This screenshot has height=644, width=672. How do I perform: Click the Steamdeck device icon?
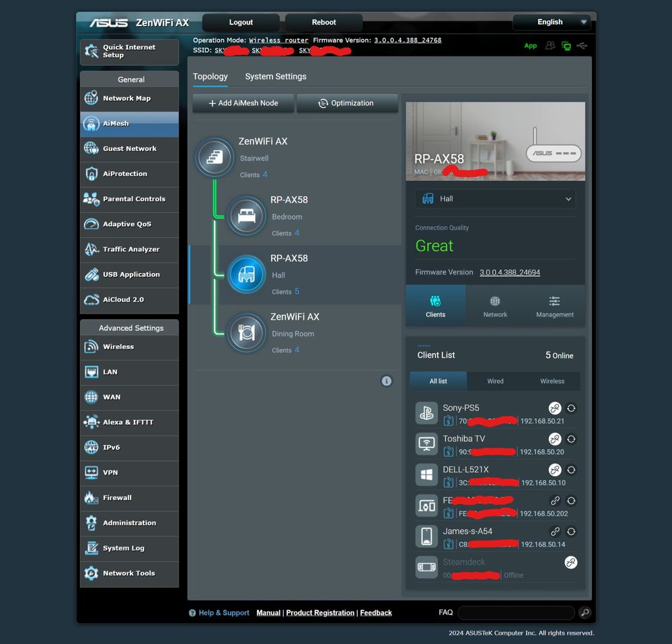coord(426,567)
